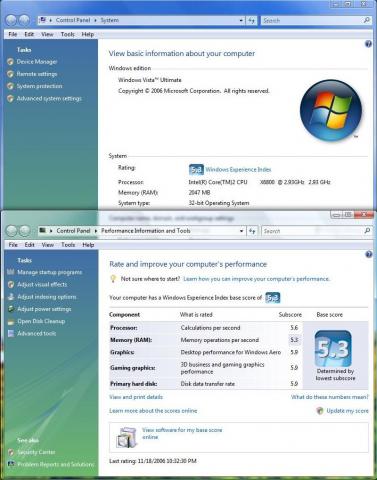
Task: Click the Advanced system settings shield icon
Action: click(x=10, y=98)
